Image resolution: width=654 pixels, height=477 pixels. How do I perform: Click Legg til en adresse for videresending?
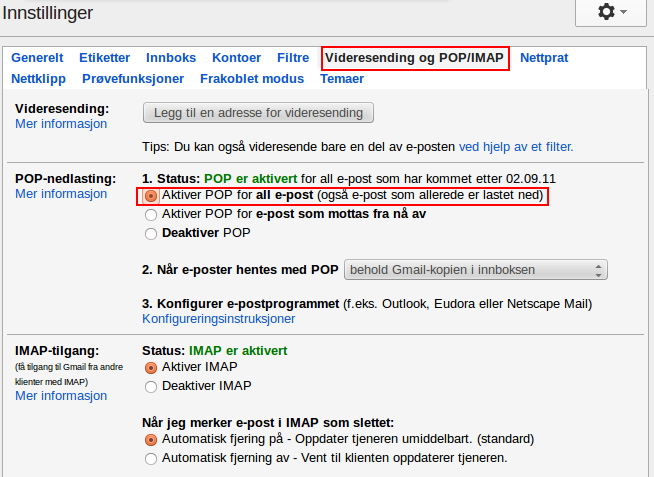tap(258, 113)
